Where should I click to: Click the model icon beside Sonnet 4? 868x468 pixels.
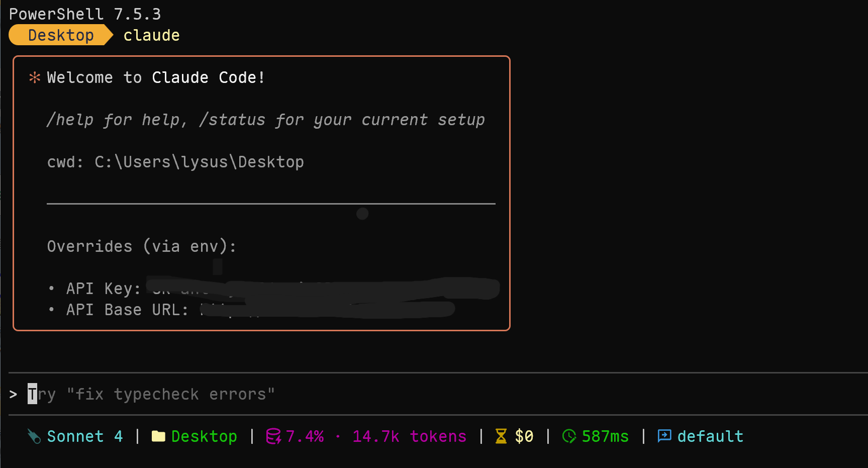click(x=34, y=436)
